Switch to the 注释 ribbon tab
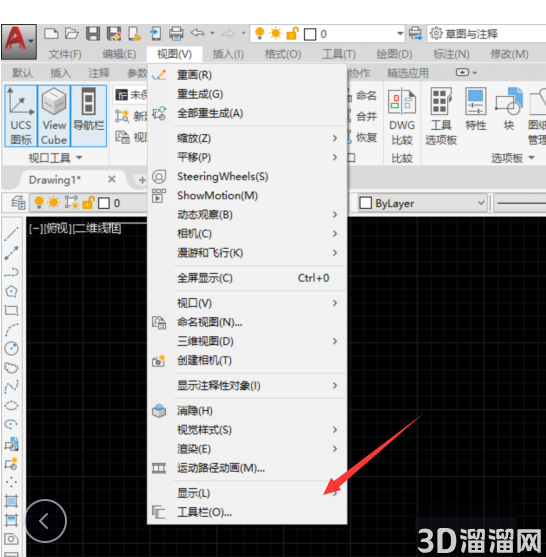This screenshot has height=557, width=546. coord(99,73)
